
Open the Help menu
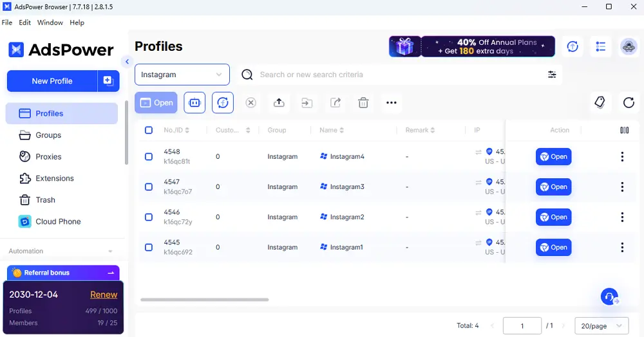77,23
